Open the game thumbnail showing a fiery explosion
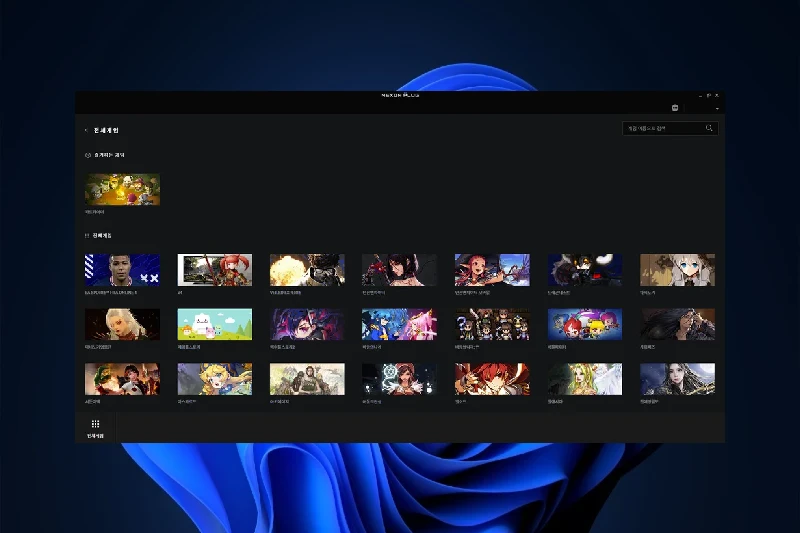800x533 pixels. (307, 269)
